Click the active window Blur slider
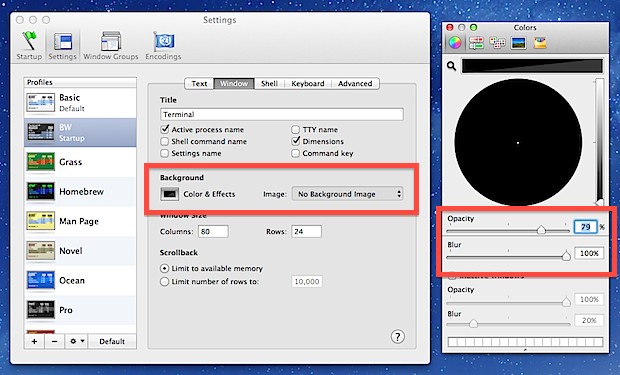Viewport: 620px width, 375px height. 508,256
